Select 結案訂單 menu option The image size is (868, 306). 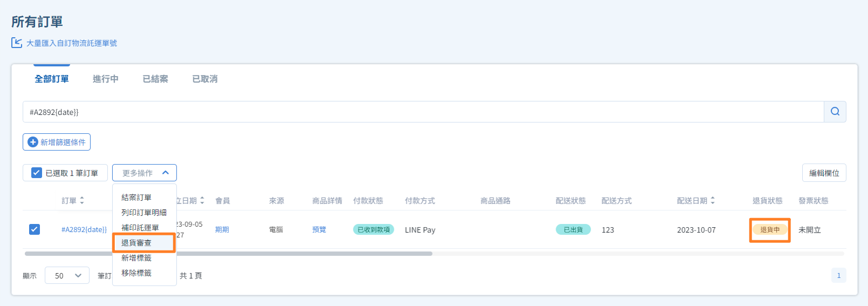click(136, 198)
